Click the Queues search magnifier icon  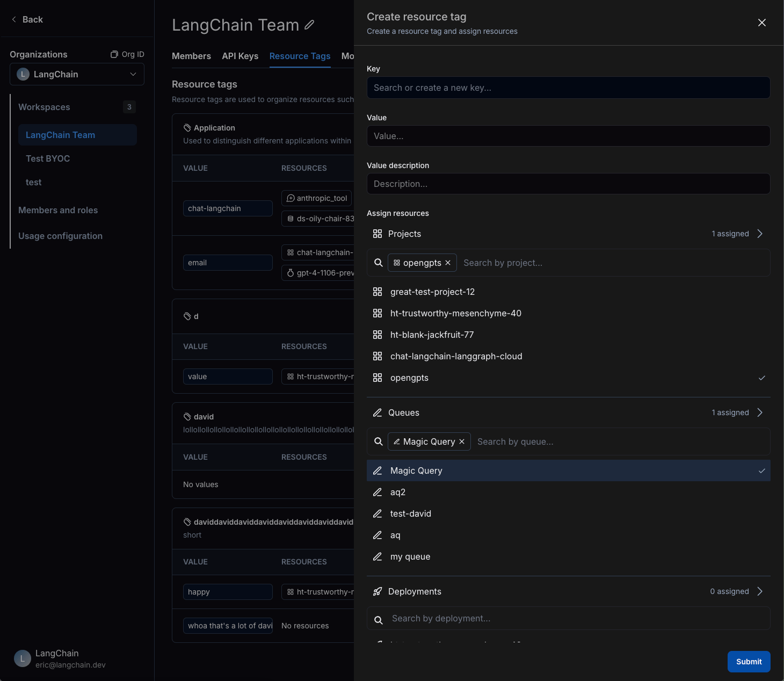pyautogui.click(x=379, y=441)
